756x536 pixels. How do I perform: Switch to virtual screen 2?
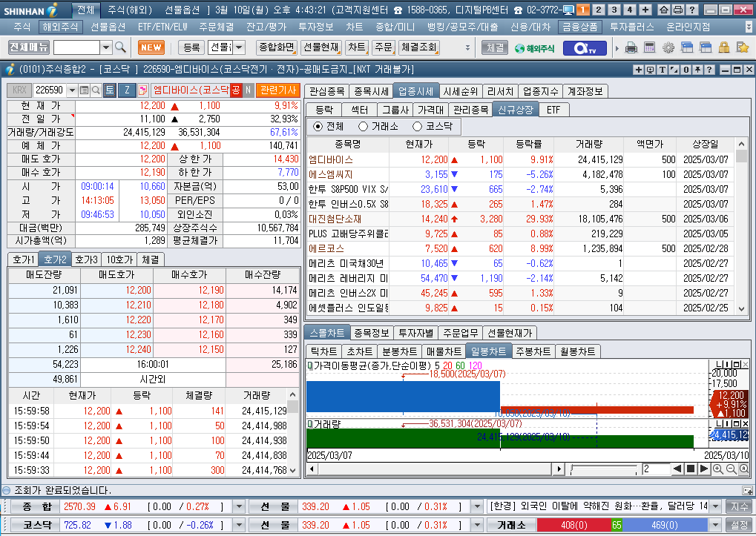(x=598, y=10)
